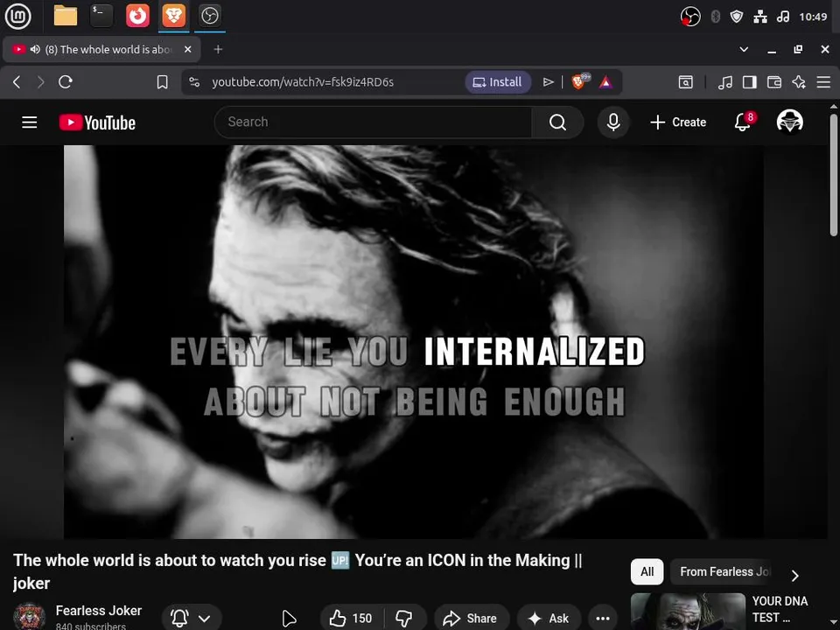Open the page search toolbar icon
The width and height of the screenshot is (840, 630).
click(686, 82)
